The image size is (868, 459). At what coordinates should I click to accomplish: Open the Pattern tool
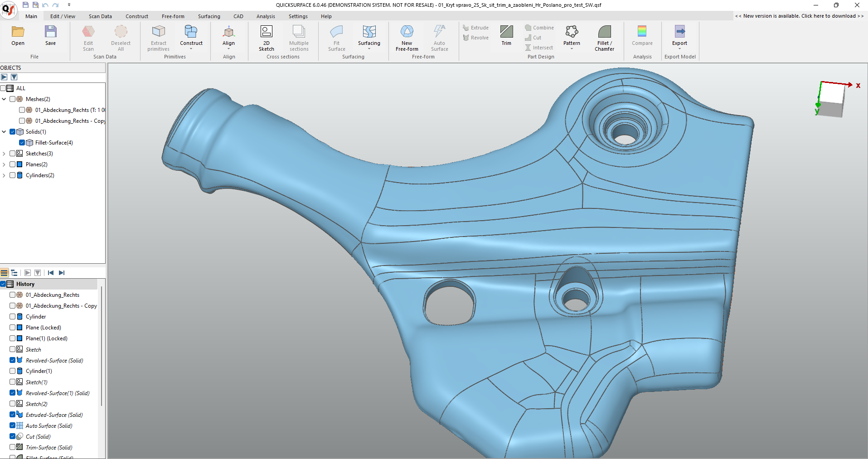(x=572, y=36)
